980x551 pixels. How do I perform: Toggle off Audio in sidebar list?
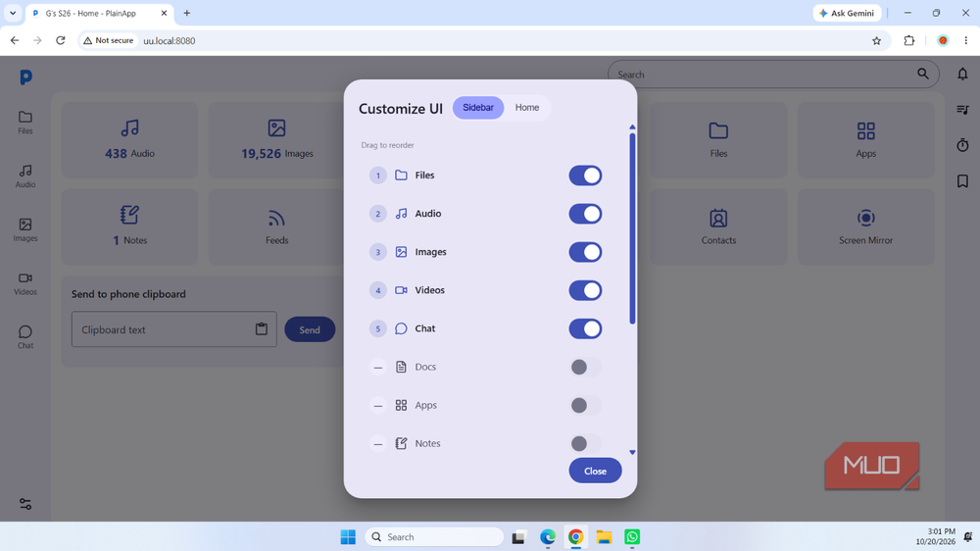click(x=585, y=214)
